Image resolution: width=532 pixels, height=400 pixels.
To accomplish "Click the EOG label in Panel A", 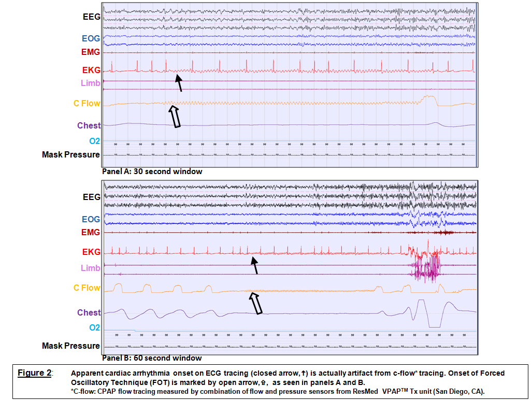I will (91, 38).
